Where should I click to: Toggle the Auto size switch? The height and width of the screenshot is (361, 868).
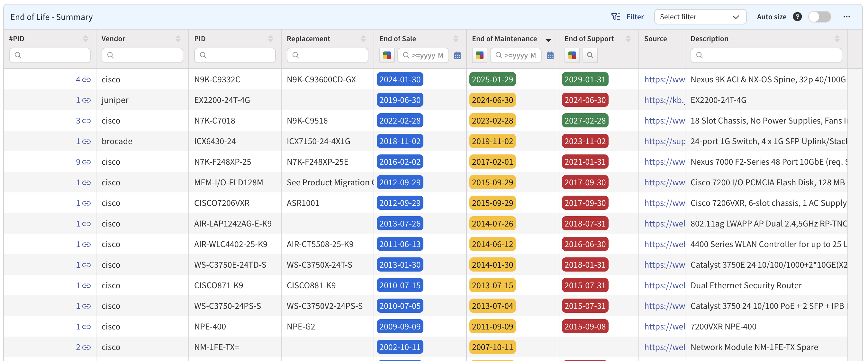pos(819,16)
